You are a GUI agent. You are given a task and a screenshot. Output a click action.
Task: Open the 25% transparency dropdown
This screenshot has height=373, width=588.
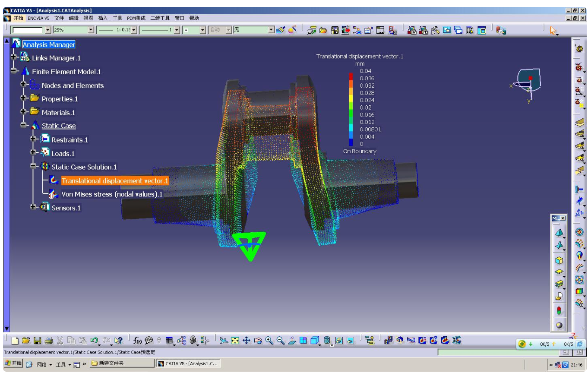tap(91, 30)
